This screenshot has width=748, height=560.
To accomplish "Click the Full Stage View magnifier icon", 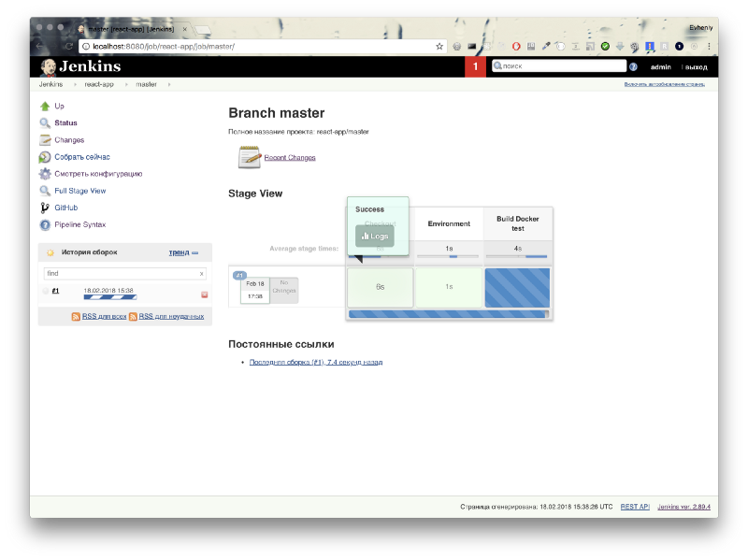I will pos(45,191).
